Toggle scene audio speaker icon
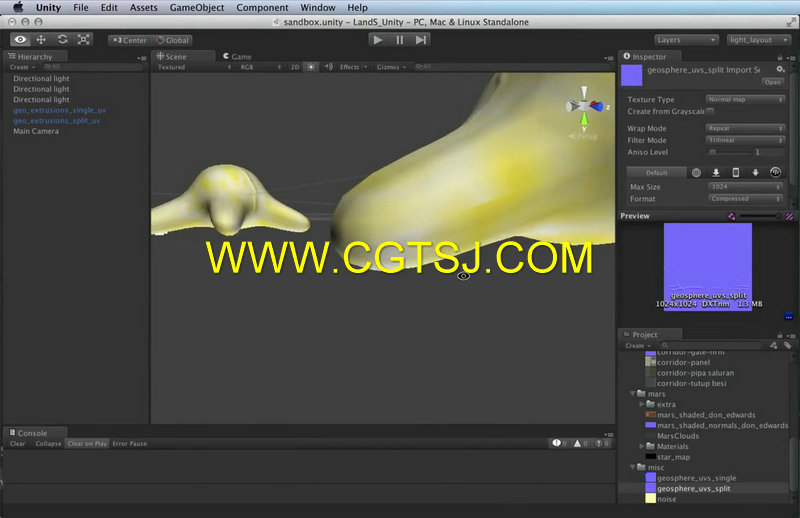 point(328,67)
